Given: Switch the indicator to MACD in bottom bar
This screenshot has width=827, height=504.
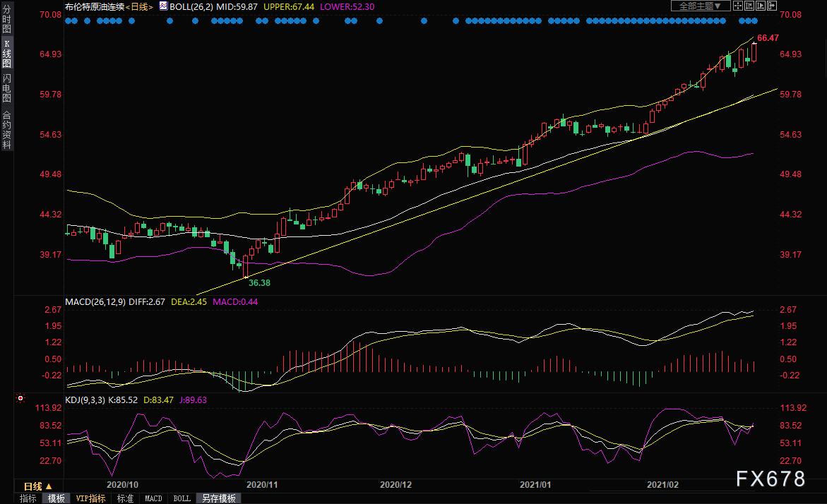Looking at the screenshot, I should pos(153,498).
